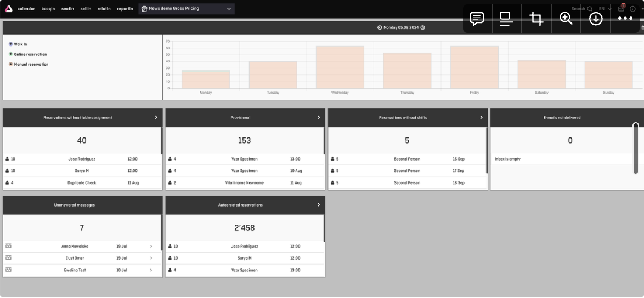Click guest icon in Vitaliiname Newname row

(x=170, y=182)
